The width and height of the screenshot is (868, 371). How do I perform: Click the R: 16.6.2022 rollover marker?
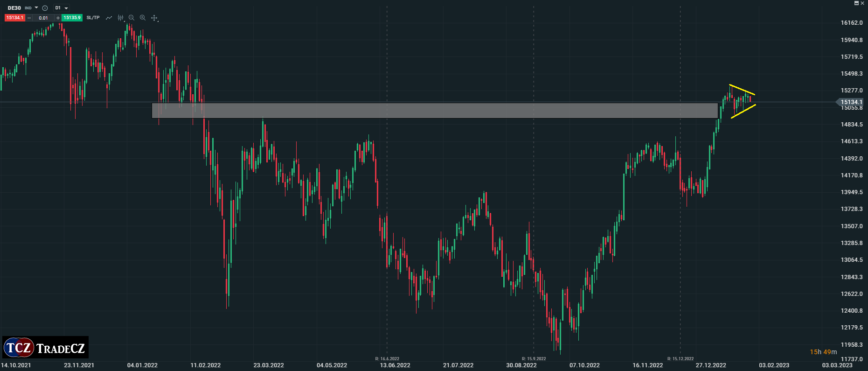click(x=387, y=359)
